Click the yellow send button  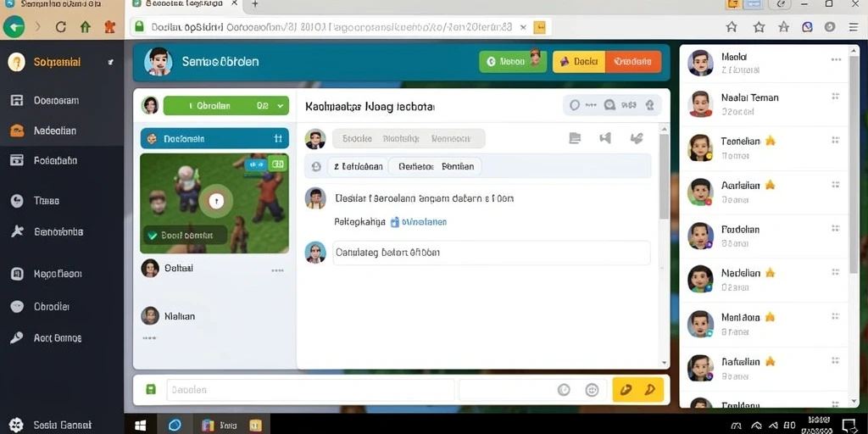[x=637, y=390]
